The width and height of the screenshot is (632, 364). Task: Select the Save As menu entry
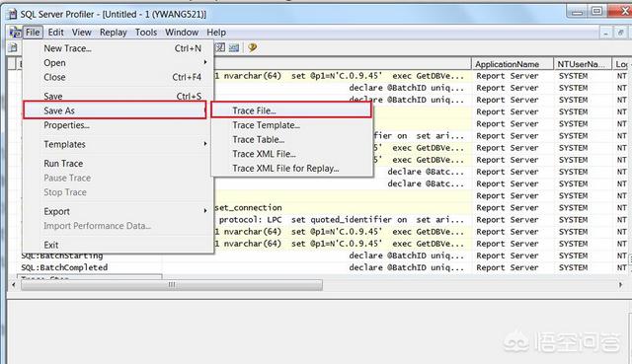tap(115, 110)
